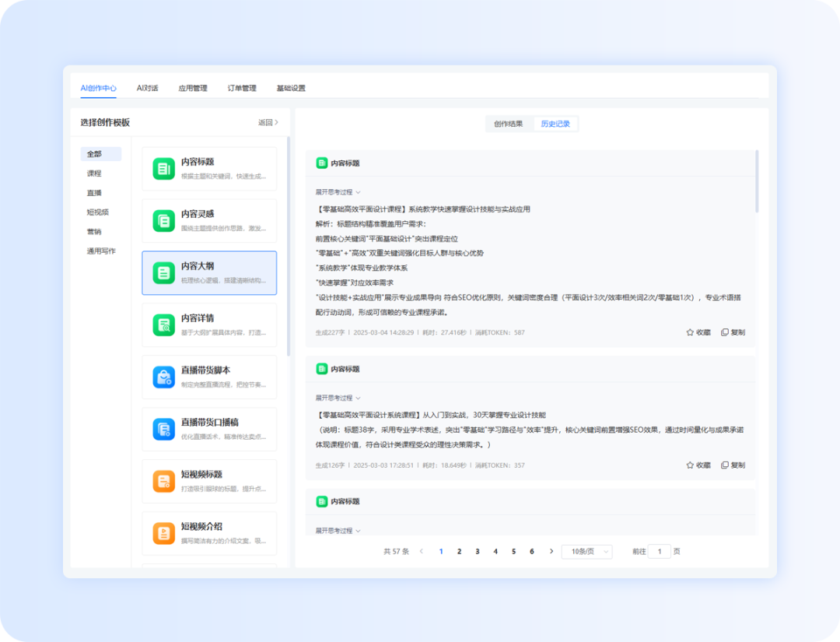Click the history list vertical scrollbar
The height and width of the screenshot is (642, 840).
(757, 181)
